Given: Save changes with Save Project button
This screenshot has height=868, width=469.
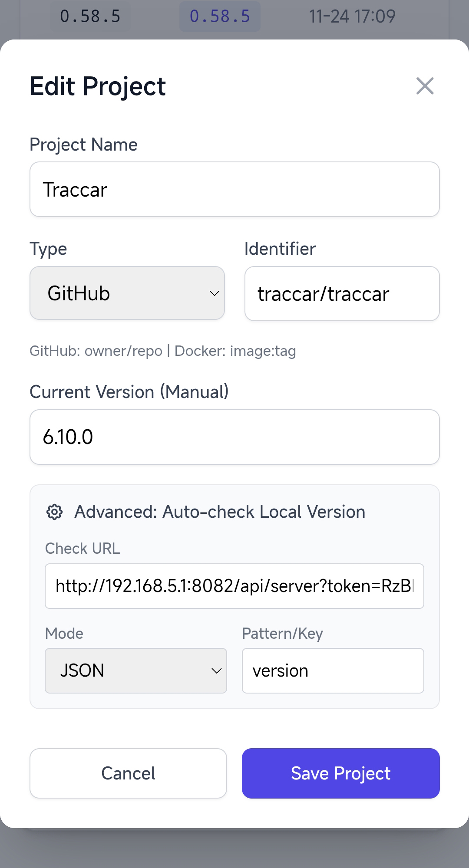Looking at the screenshot, I should [340, 773].
